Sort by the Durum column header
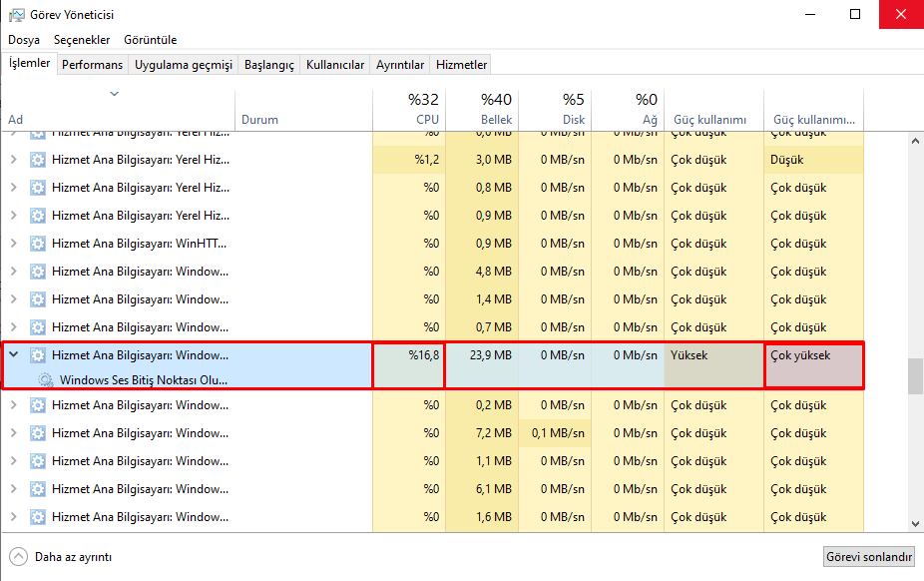 tap(303, 110)
